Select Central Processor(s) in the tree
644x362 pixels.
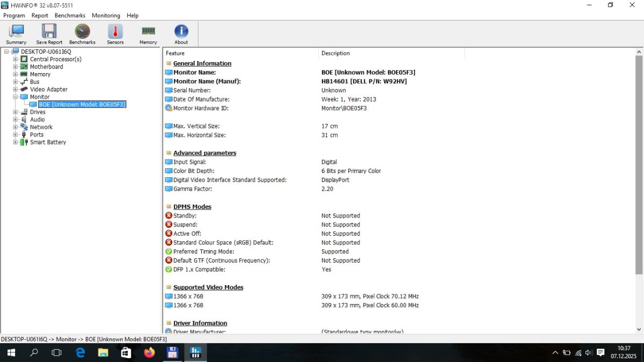(x=55, y=59)
